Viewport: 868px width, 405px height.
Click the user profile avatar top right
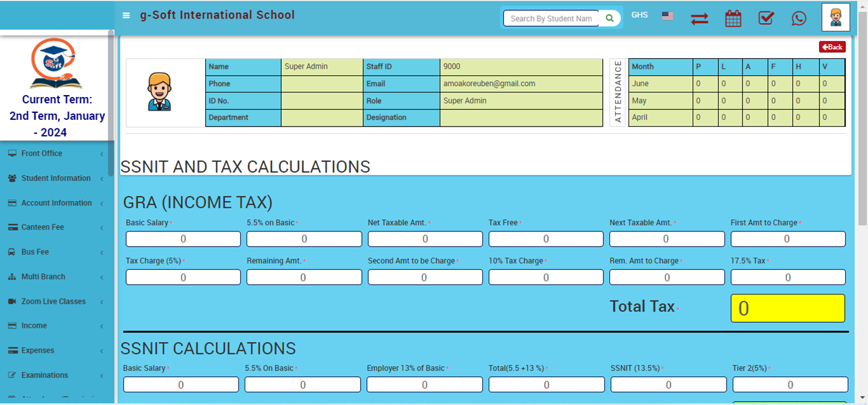point(835,18)
